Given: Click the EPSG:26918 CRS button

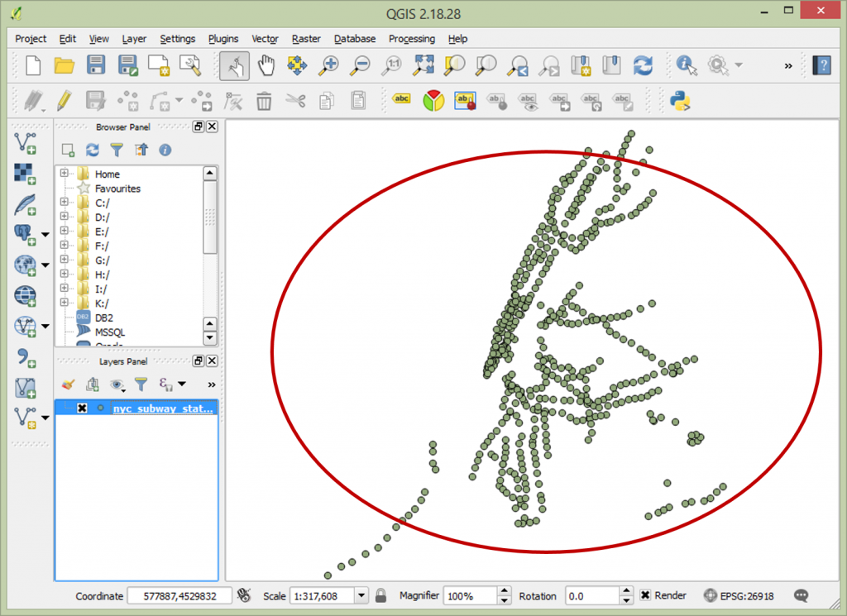Looking at the screenshot, I should (739, 595).
